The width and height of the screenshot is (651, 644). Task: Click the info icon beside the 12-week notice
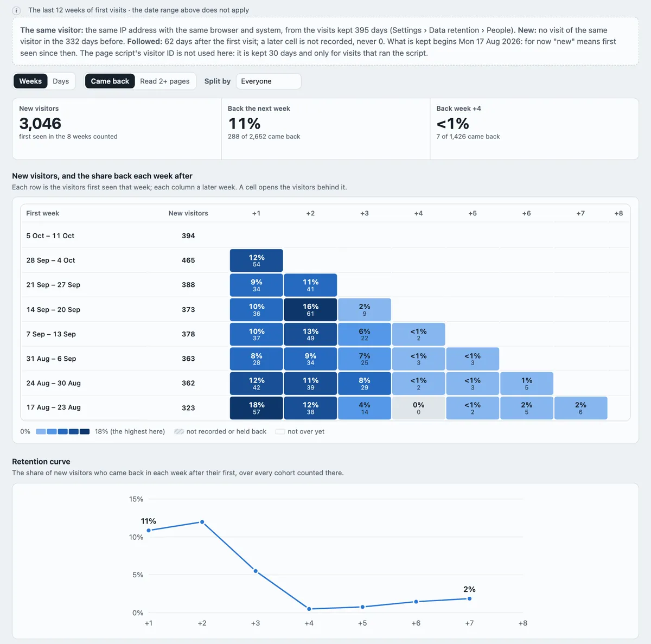pos(16,10)
